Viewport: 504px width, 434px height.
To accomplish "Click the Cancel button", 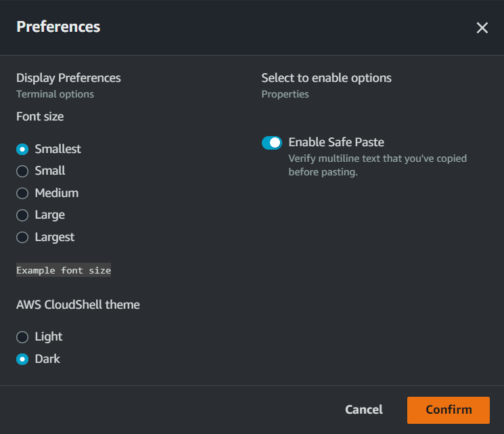I will pos(364,410).
